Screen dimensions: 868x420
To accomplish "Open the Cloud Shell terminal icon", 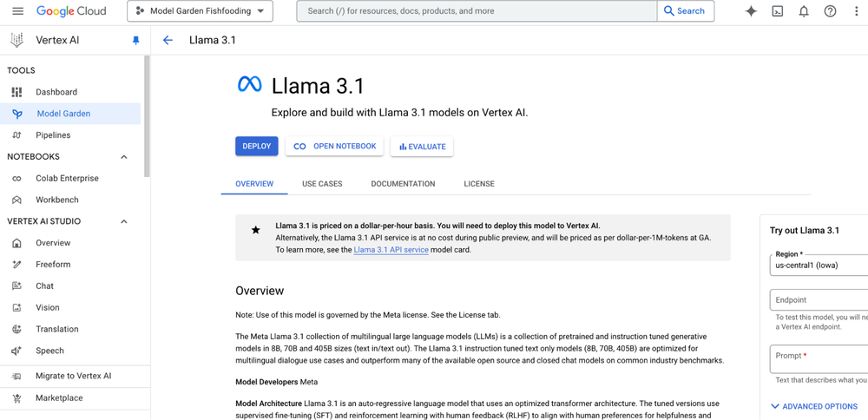I will tap(778, 11).
